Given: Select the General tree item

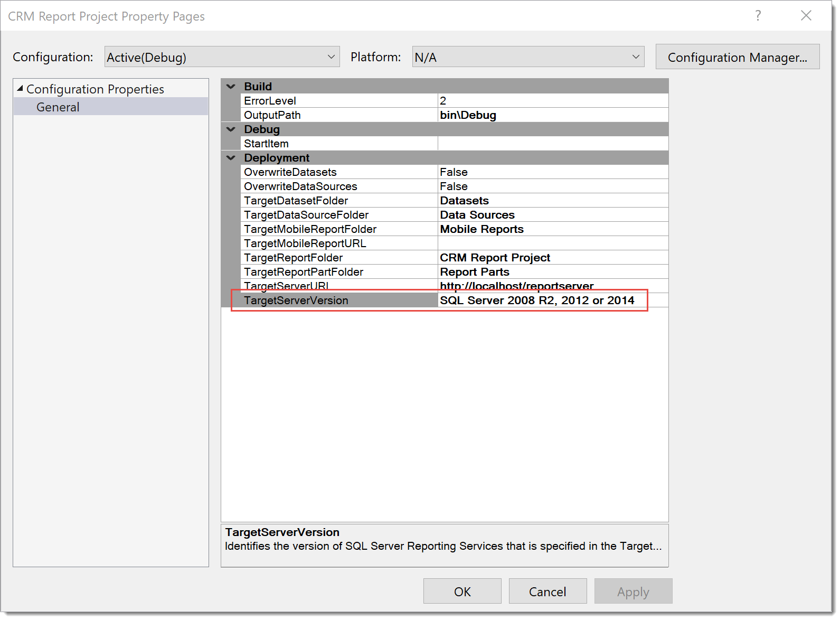Looking at the screenshot, I should tap(111, 107).
